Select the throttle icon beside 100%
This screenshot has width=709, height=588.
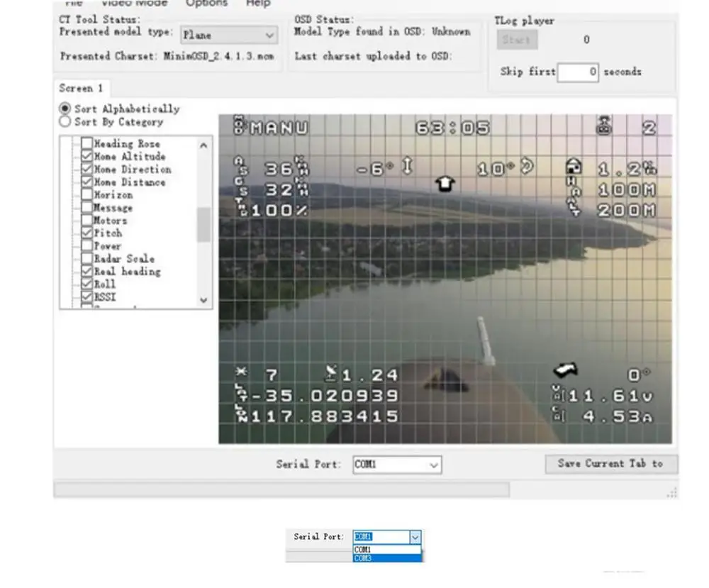tap(241, 207)
